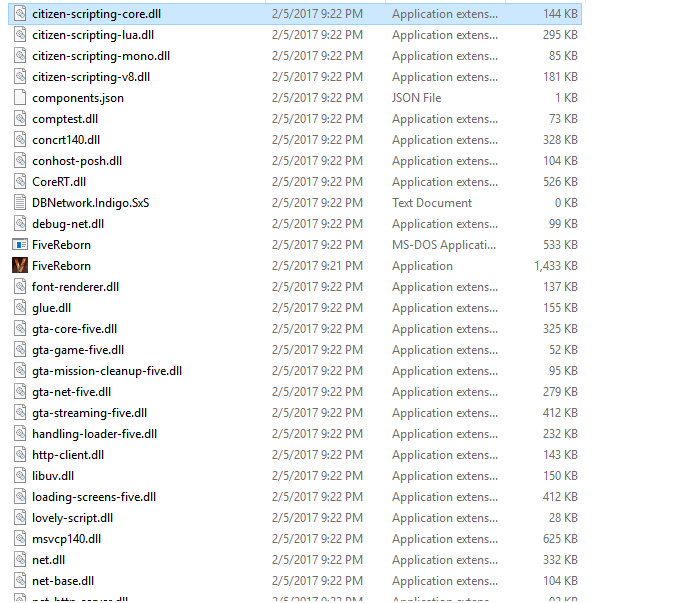
Task: Select the gta-net-five.dll file name
Action: [71, 392]
